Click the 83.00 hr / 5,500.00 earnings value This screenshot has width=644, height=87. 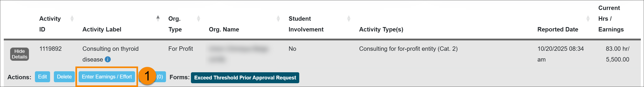click(x=617, y=54)
